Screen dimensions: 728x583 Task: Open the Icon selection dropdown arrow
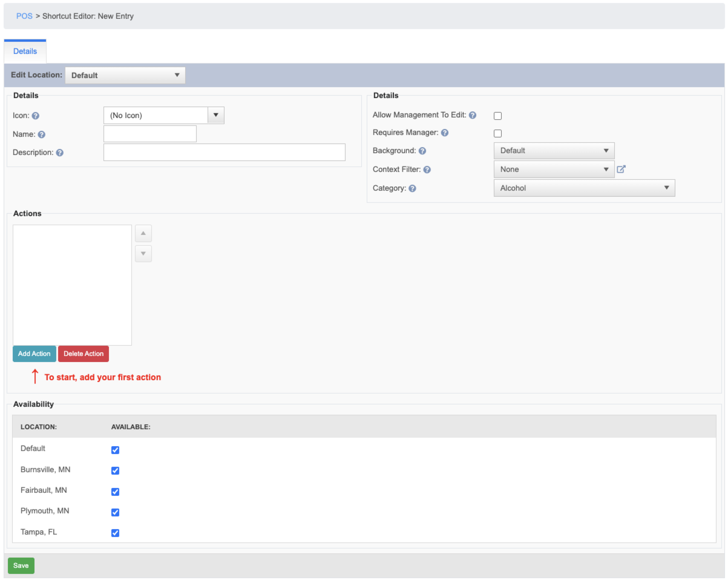(216, 115)
